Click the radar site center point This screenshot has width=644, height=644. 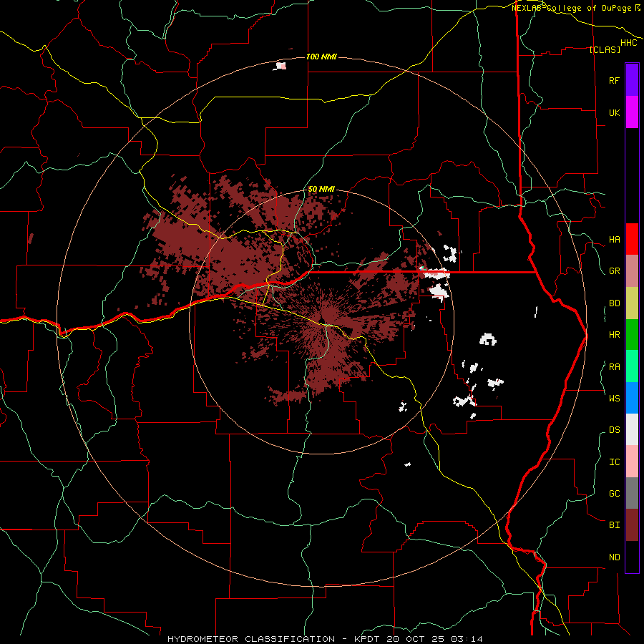321,321
